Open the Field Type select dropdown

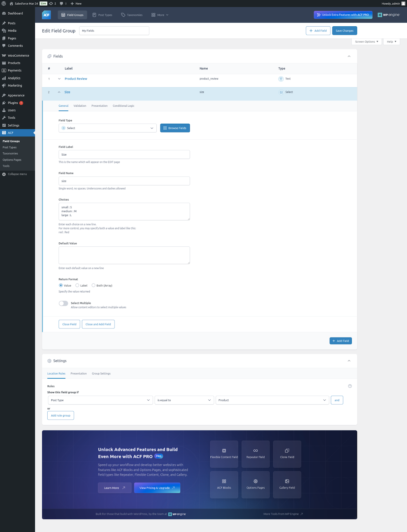click(107, 128)
